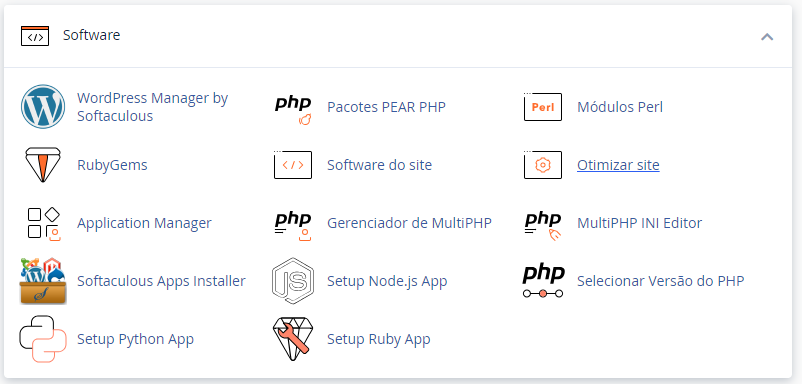Open the Perl modules icon
This screenshot has height=384, width=802.
(x=543, y=107)
